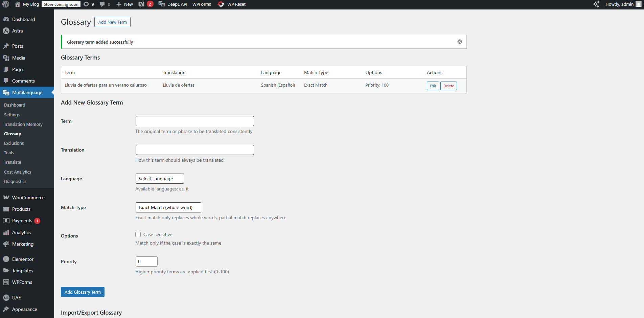The image size is (644, 318).
Task: Click the WordPress logo icon in admin bar
Action: click(6, 4)
